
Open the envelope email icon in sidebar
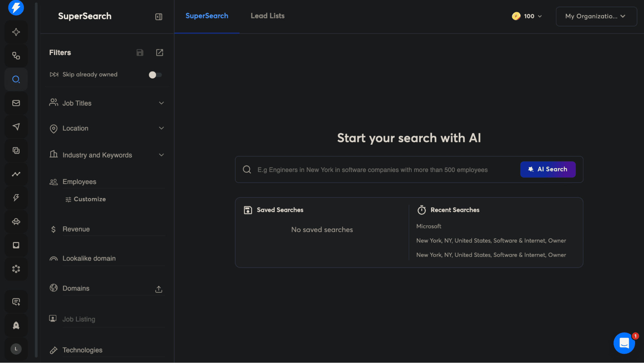pos(16,103)
